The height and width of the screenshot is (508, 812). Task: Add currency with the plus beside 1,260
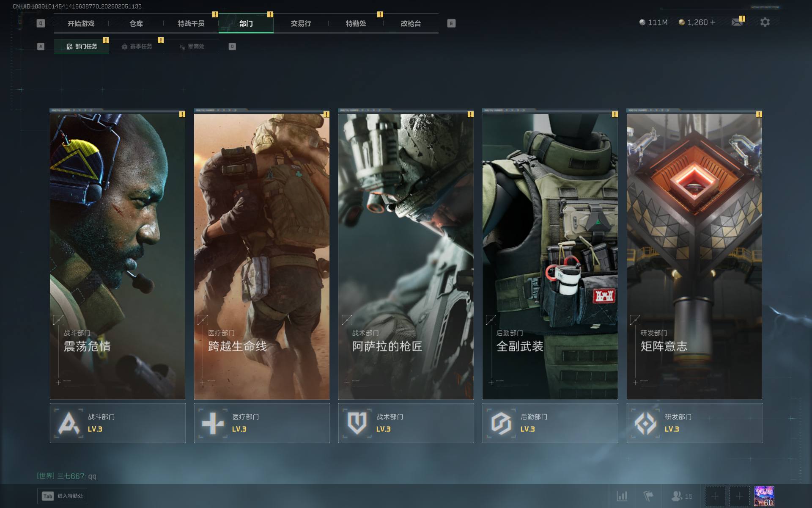(713, 22)
